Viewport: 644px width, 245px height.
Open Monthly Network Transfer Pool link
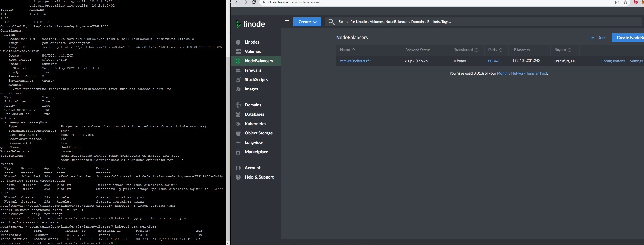522,73
